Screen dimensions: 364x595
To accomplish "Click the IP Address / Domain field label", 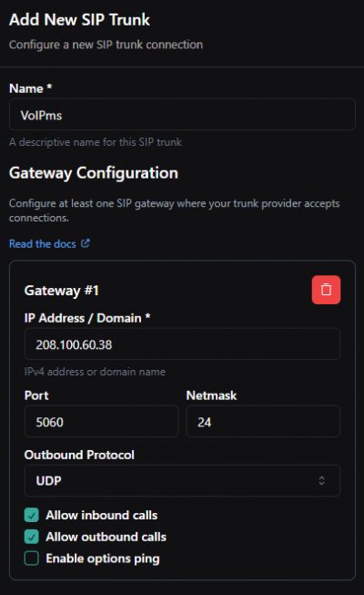I will 87,318.
